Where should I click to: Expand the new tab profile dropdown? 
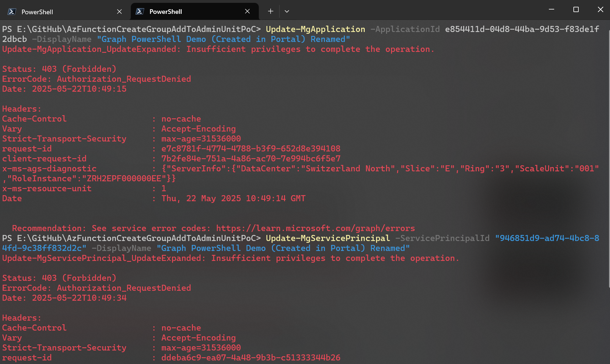(x=287, y=11)
